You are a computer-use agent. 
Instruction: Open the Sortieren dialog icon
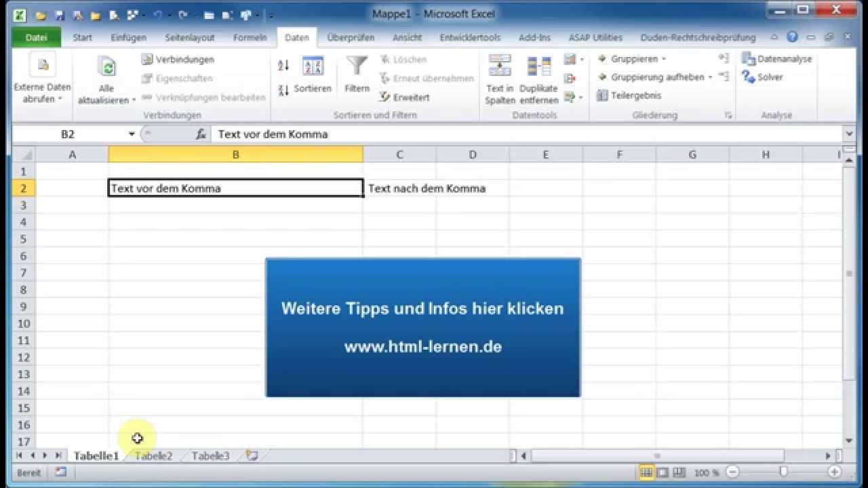(313, 66)
